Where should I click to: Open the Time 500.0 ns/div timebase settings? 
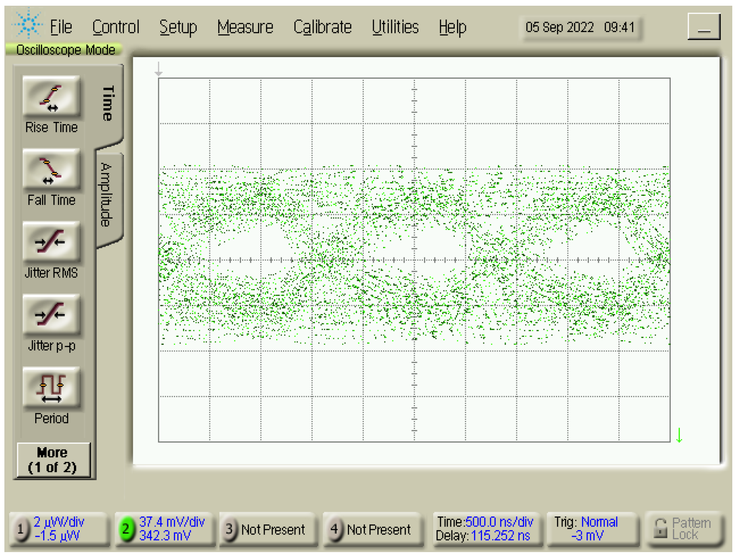tap(485, 522)
